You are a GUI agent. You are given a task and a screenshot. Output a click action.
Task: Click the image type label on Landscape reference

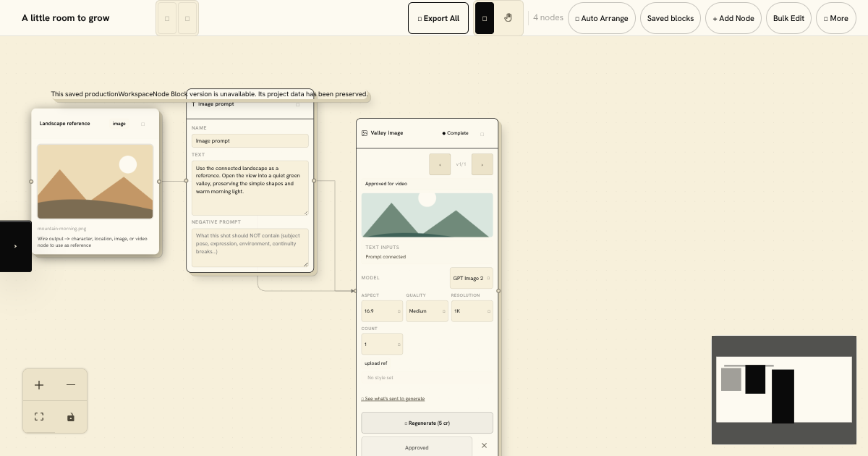coord(119,124)
